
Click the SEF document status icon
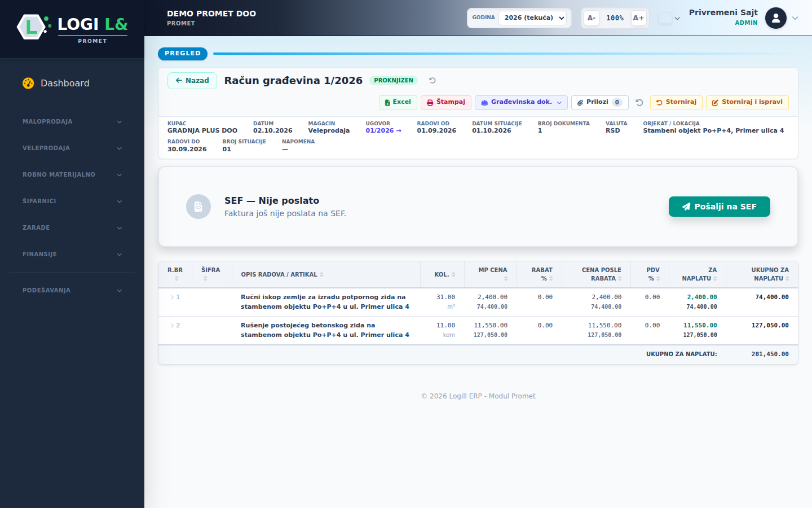pyautogui.click(x=198, y=207)
